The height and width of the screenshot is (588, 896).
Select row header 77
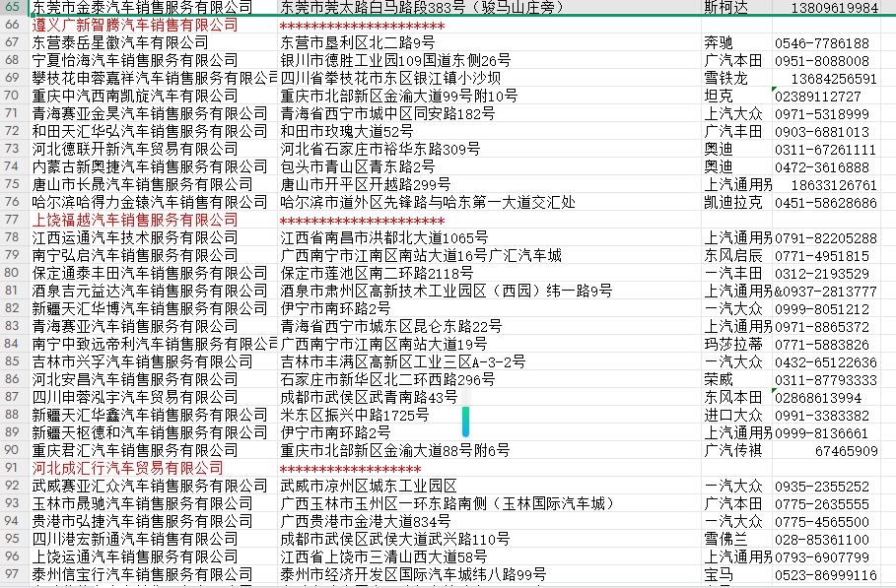click(x=13, y=220)
